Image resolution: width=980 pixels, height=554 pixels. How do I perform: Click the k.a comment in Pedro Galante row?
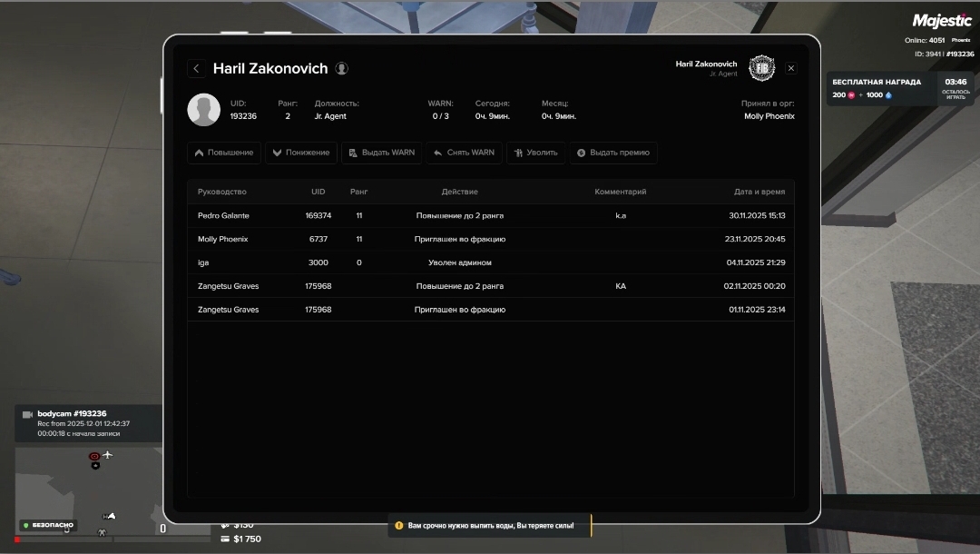[x=621, y=216]
